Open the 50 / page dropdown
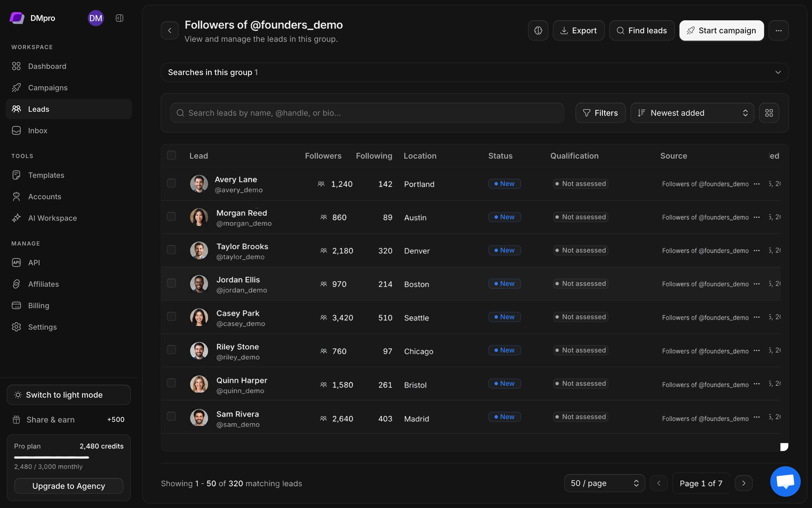 point(604,483)
